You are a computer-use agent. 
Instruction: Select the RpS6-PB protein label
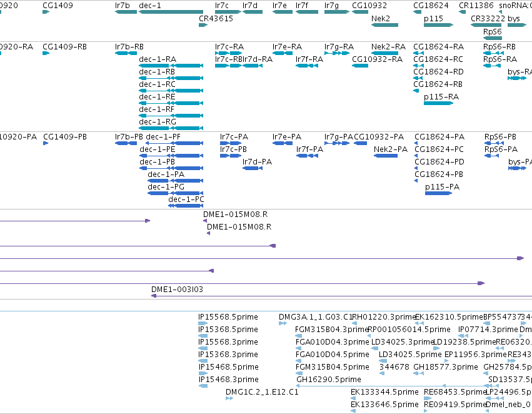pyautogui.click(x=501, y=137)
